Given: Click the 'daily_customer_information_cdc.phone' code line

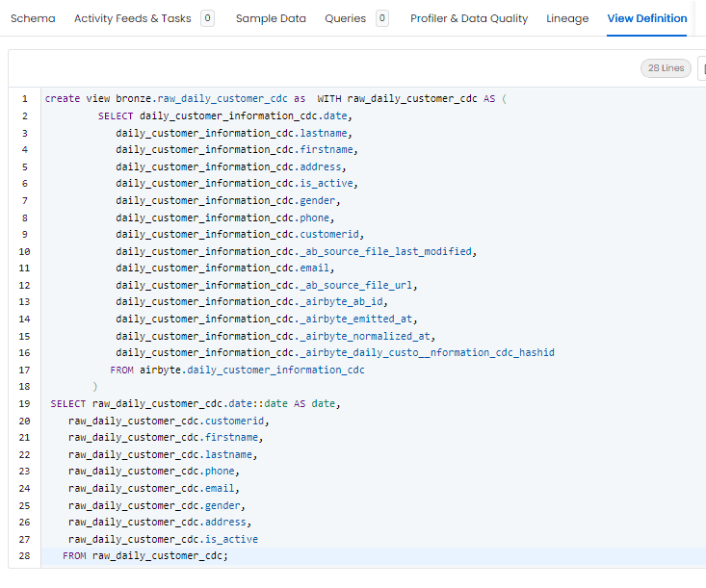Looking at the screenshot, I should point(225,217).
